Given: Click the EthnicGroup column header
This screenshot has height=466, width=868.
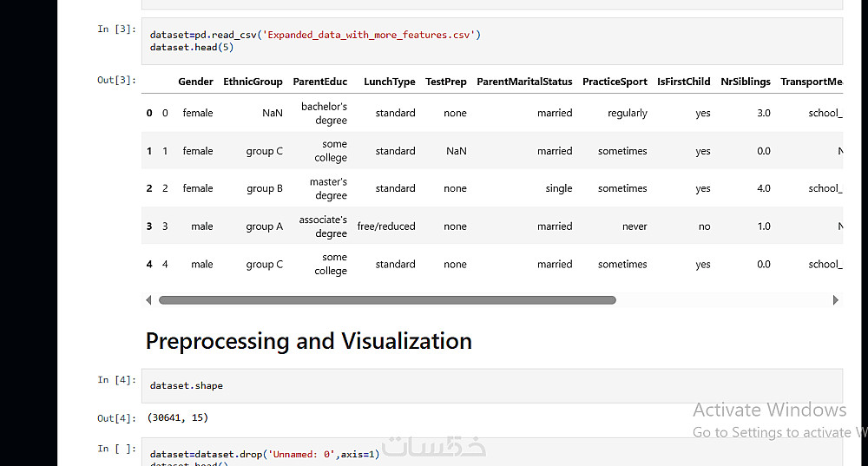Looking at the screenshot, I should click(253, 82).
